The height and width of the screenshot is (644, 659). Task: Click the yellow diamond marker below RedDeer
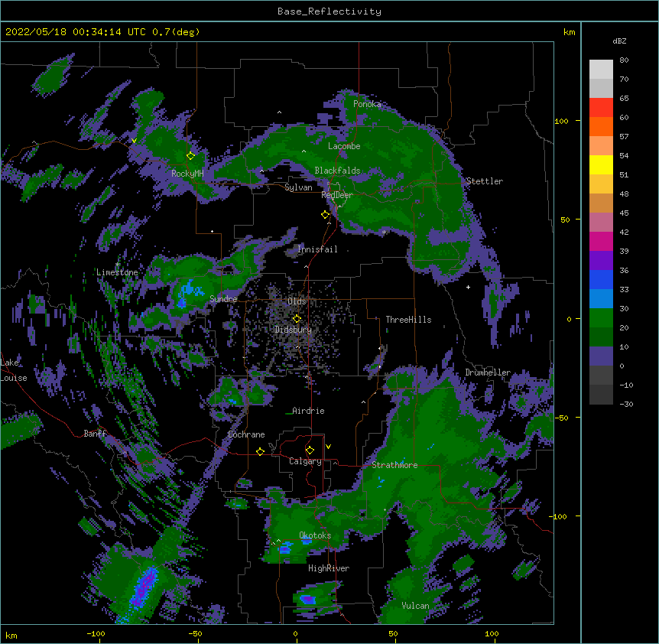point(326,215)
